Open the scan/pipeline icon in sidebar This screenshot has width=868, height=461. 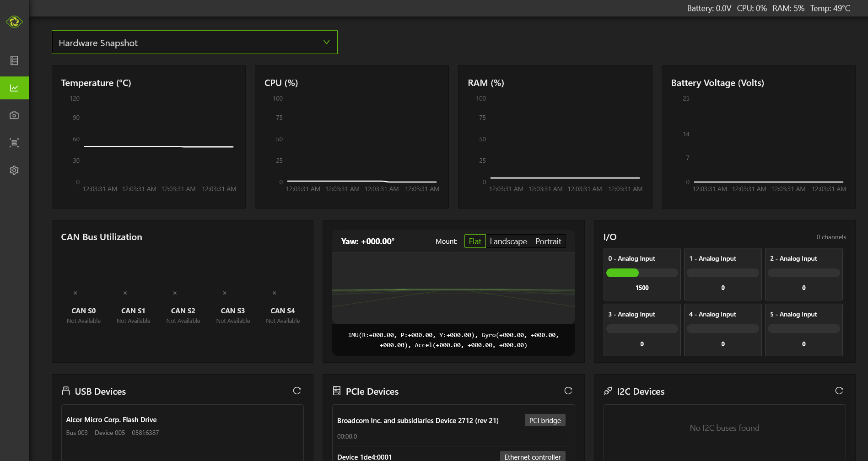click(x=14, y=143)
